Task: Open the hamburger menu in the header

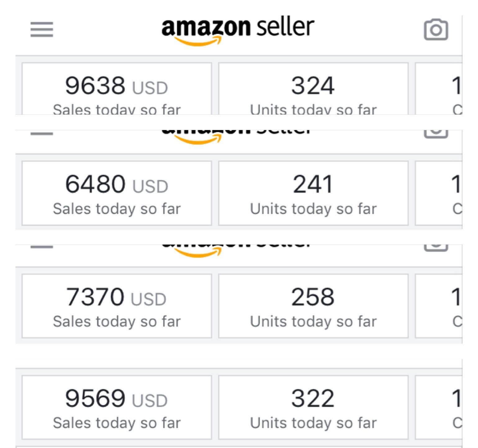Action: tap(42, 30)
